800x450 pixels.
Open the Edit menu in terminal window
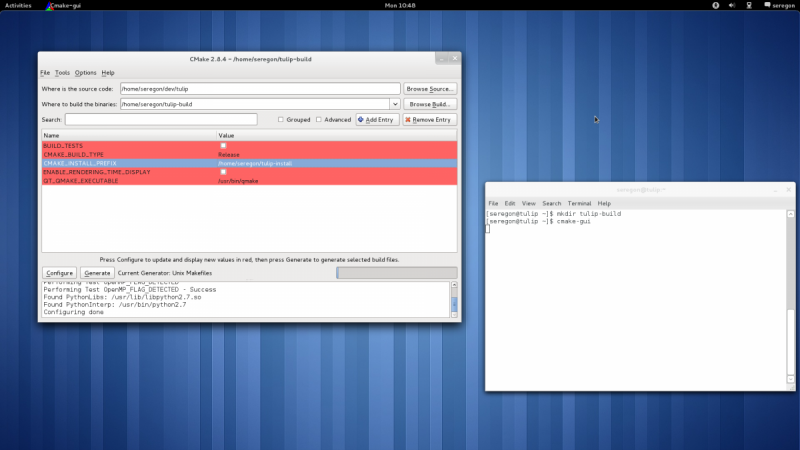point(510,203)
